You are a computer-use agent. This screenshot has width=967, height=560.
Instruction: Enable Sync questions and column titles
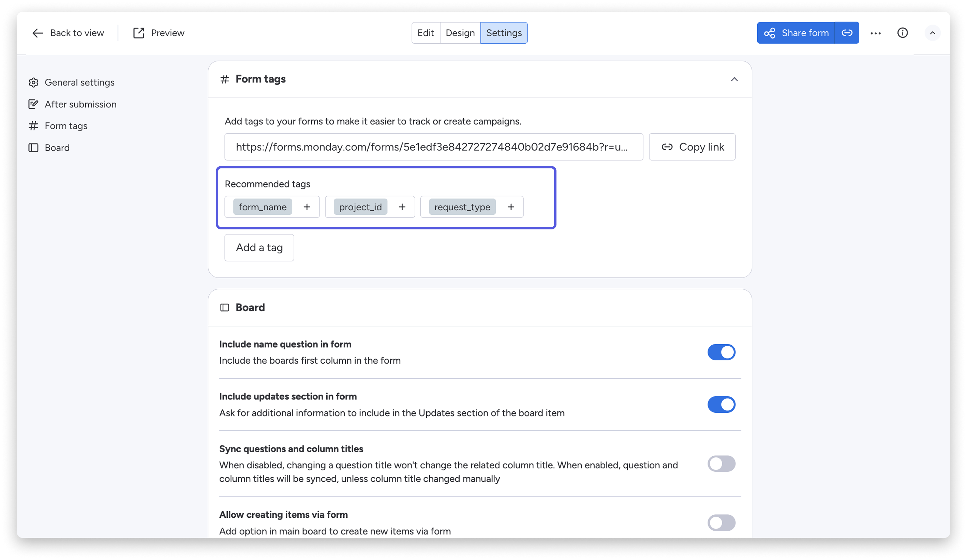721,464
